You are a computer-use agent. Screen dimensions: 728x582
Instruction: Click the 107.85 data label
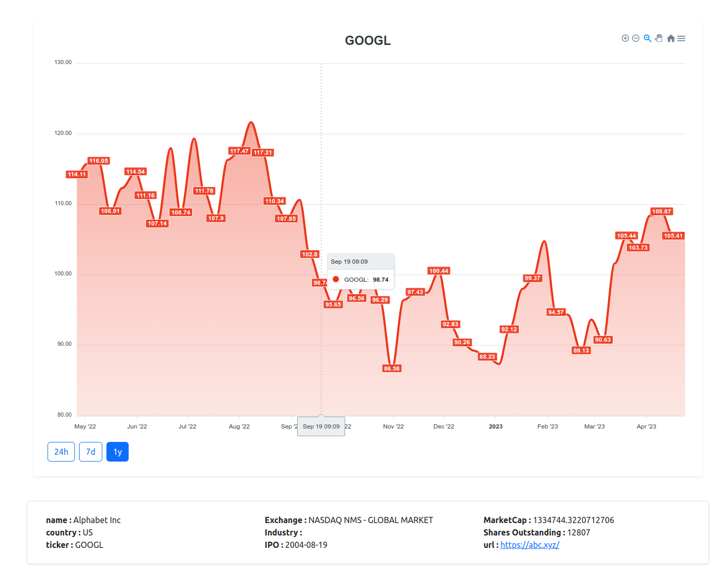[286, 219]
